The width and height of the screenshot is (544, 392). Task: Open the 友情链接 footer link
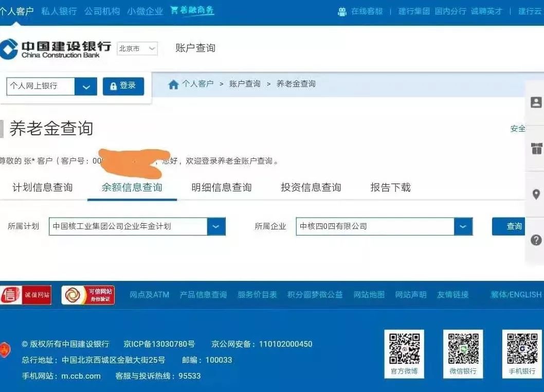[453, 295]
